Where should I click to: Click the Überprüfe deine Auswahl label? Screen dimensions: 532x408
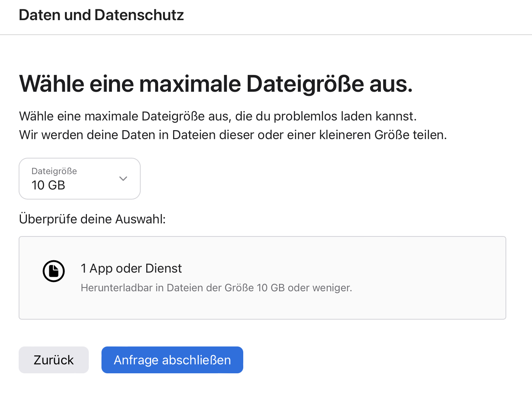(x=92, y=219)
